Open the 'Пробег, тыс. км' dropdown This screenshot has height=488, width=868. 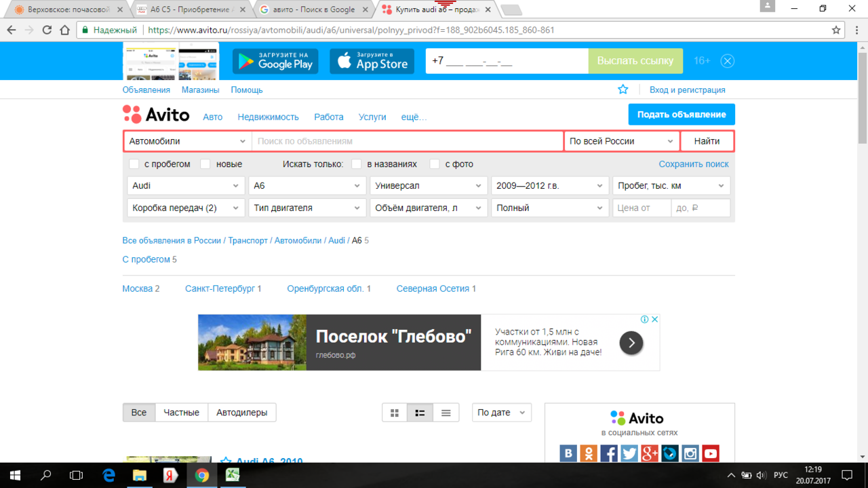[671, 185]
